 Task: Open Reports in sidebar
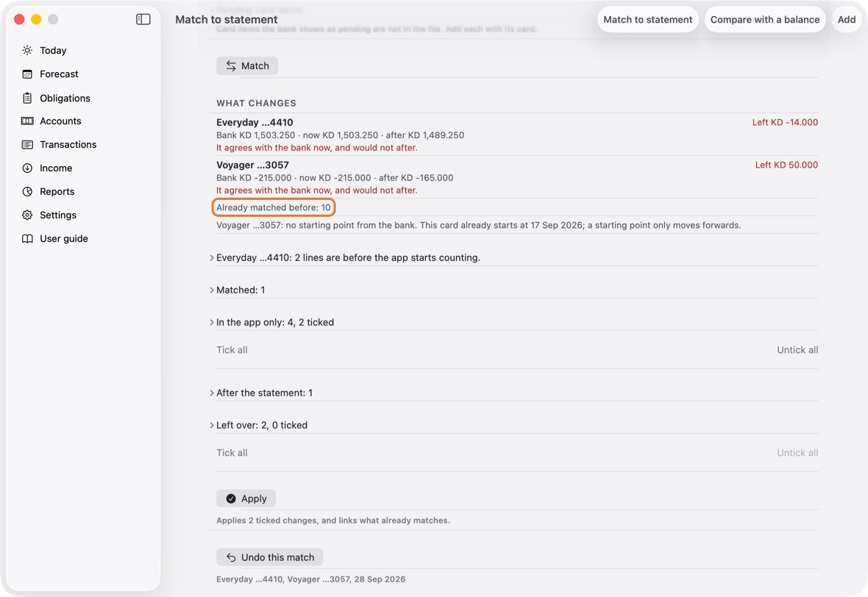pos(57,191)
